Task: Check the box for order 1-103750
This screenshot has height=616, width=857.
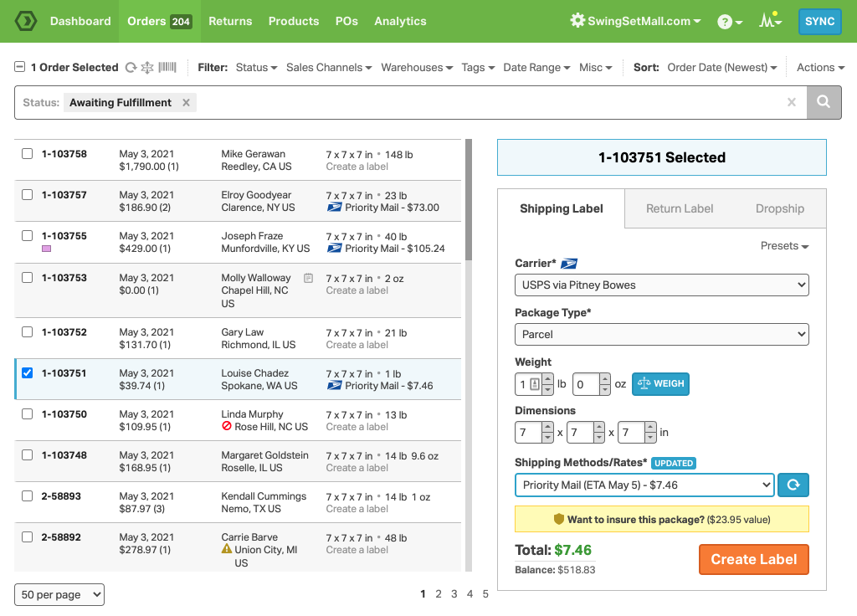Action: (28, 413)
